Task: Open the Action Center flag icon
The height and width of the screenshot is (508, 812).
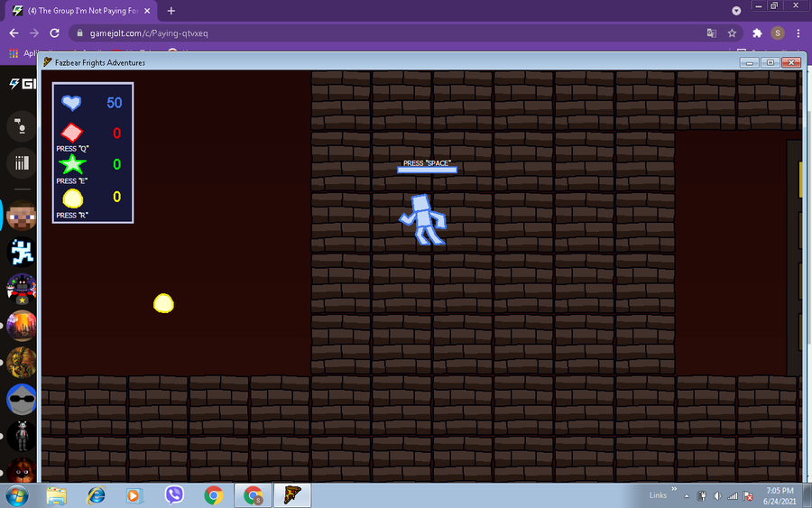Action: click(x=748, y=496)
